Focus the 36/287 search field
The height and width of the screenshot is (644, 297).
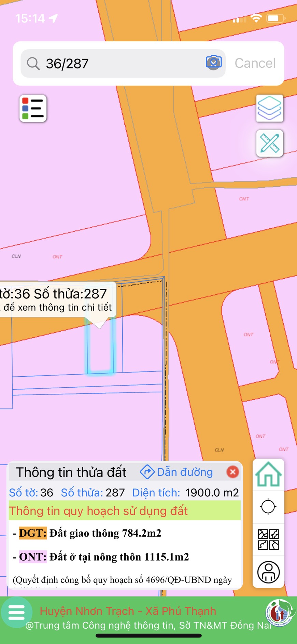coord(123,64)
